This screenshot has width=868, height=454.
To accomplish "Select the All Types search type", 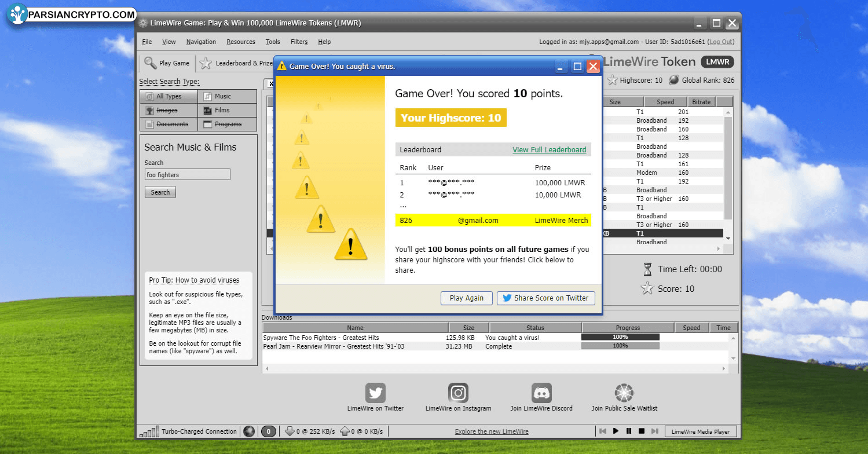I will (x=169, y=97).
